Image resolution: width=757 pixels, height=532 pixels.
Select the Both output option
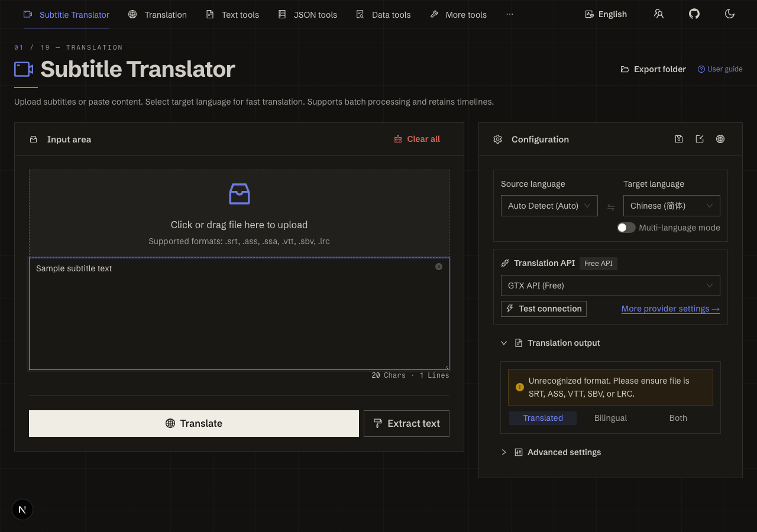(x=678, y=418)
